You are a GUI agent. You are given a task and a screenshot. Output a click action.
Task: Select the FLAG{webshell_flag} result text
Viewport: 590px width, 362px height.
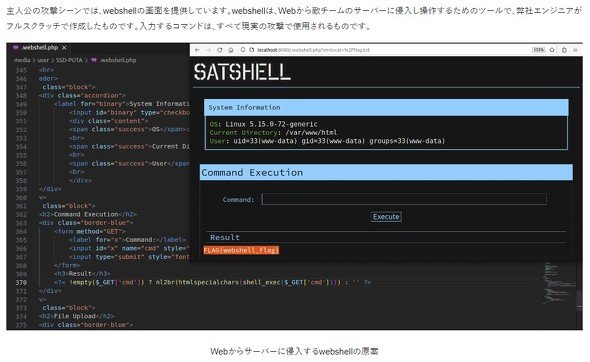click(x=241, y=250)
